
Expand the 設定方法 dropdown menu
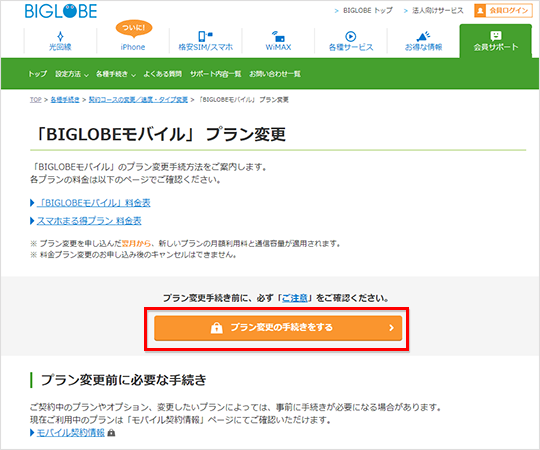click(72, 74)
